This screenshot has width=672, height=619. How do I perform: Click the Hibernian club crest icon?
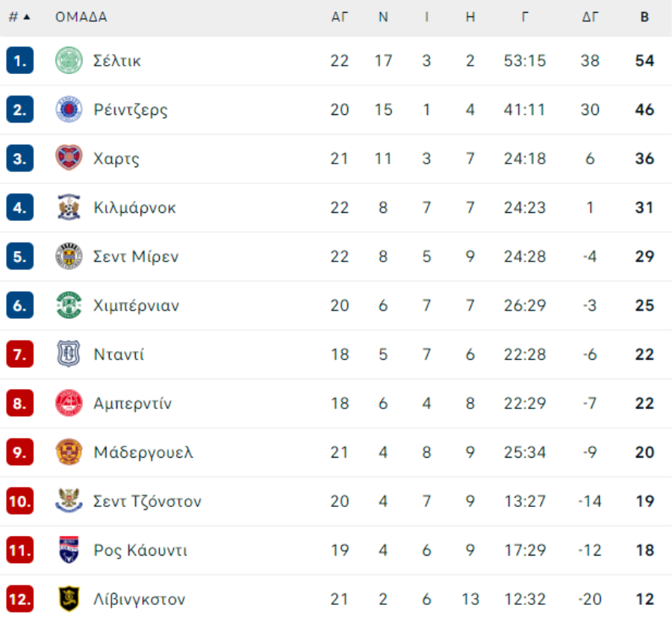coord(69,305)
